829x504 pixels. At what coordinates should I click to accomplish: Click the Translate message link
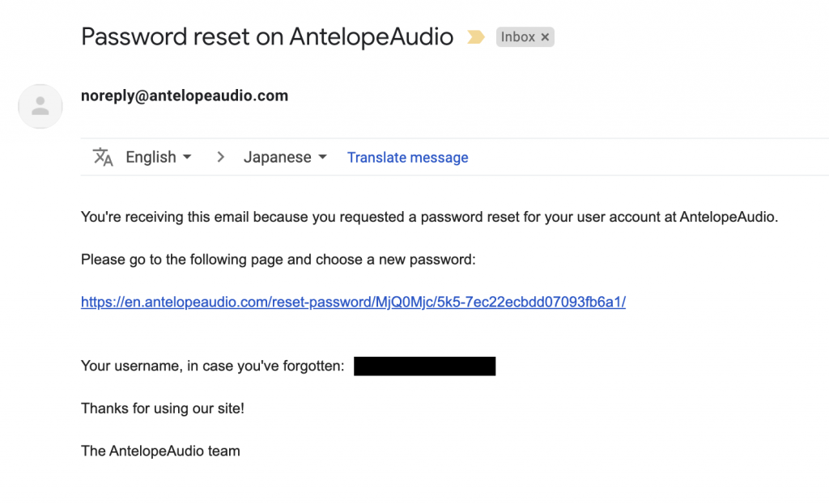tap(408, 158)
